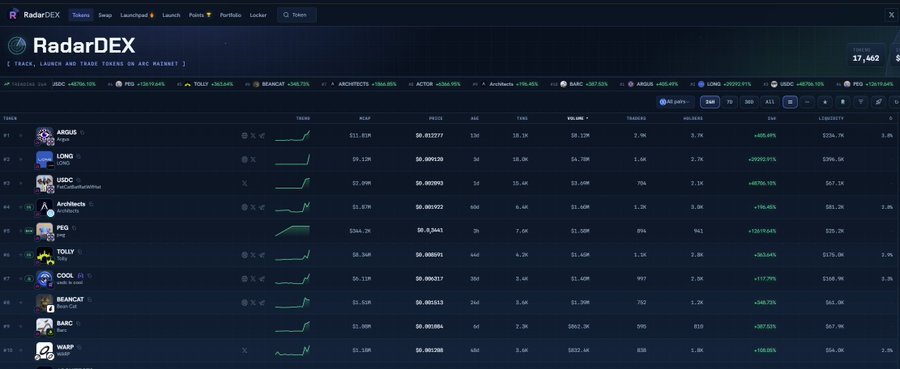Open the TOLLY token row name
The image size is (900, 369).
(65, 251)
